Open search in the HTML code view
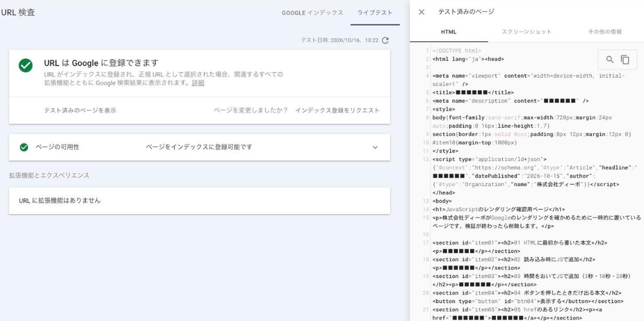Viewport: 644px width, 321px height. point(610,60)
